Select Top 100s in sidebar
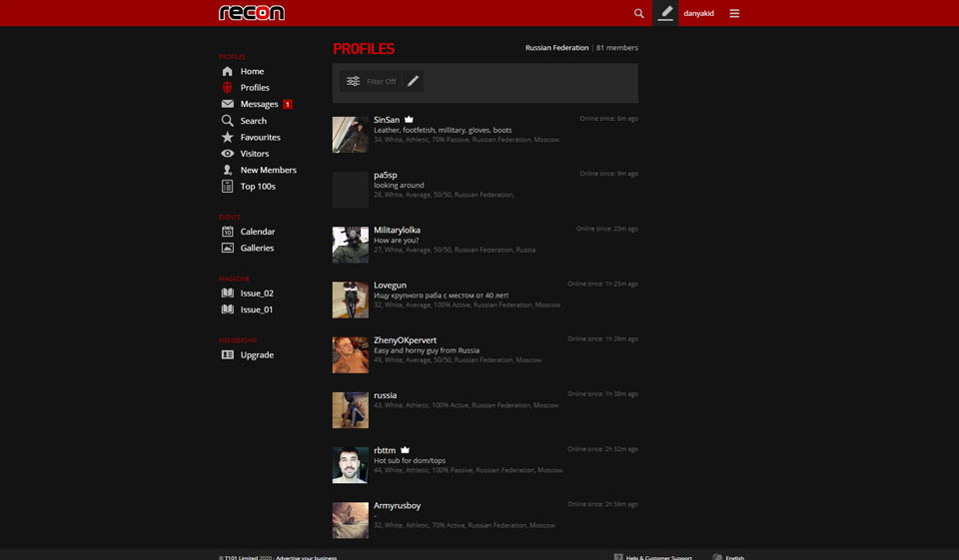 tap(258, 187)
